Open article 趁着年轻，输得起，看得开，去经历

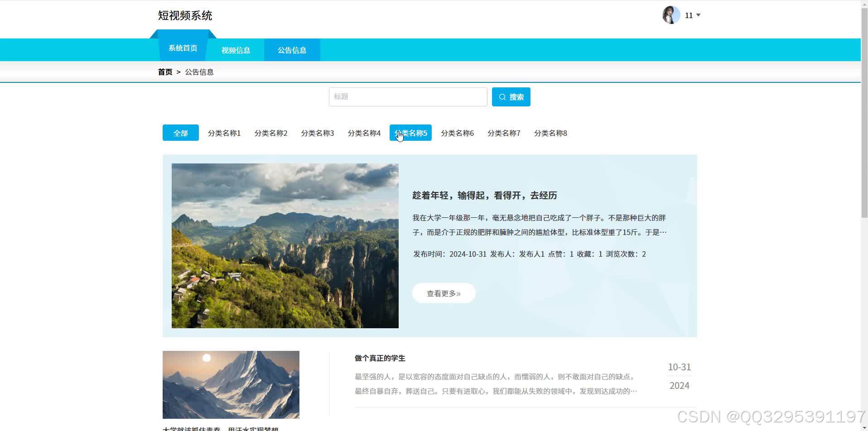[484, 196]
